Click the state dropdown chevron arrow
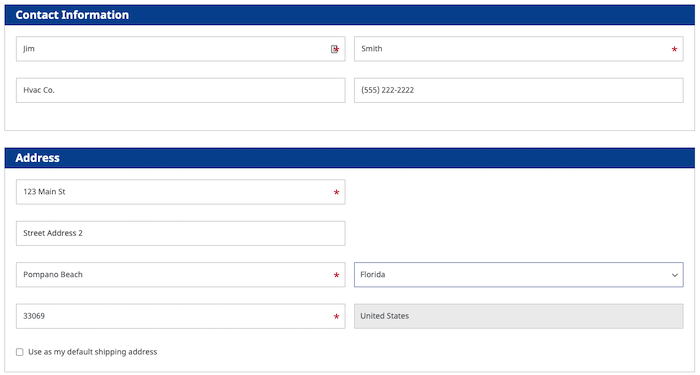Image resolution: width=700 pixels, height=375 pixels. click(x=675, y=275)
